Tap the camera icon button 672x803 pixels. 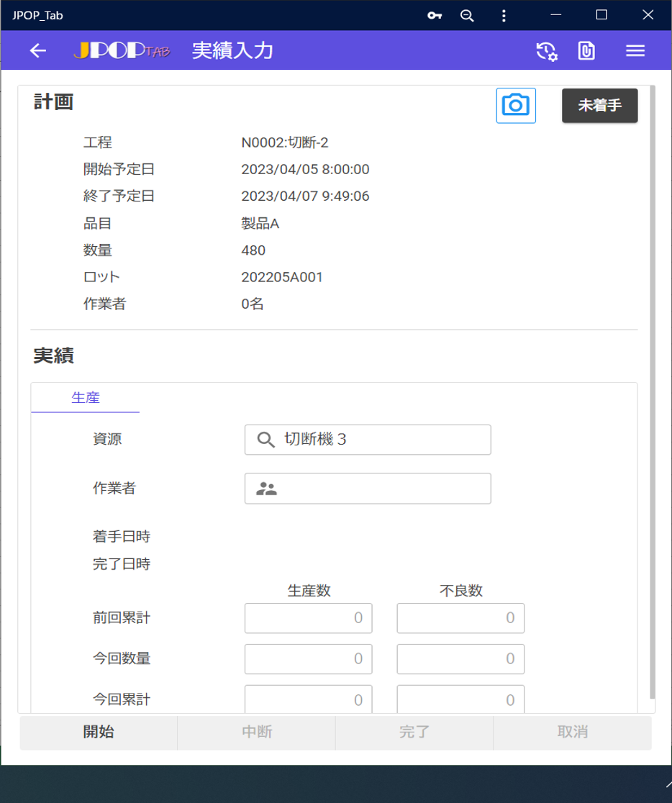[516, 106]
